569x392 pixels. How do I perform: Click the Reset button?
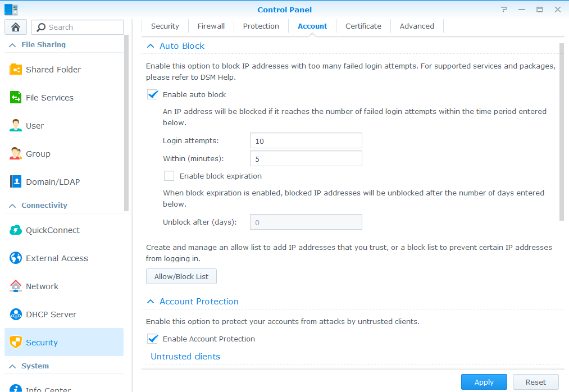(x=536, y=382)
